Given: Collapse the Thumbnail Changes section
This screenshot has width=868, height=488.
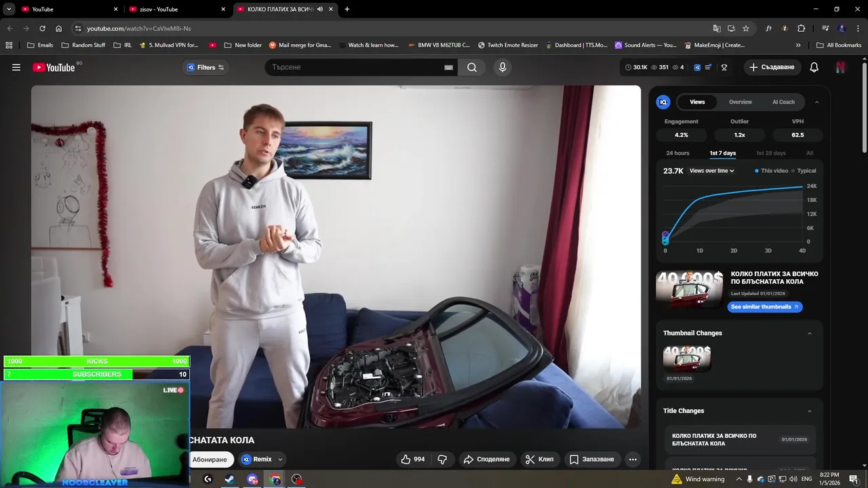Looking at the screenshot, I should (810, 333).
